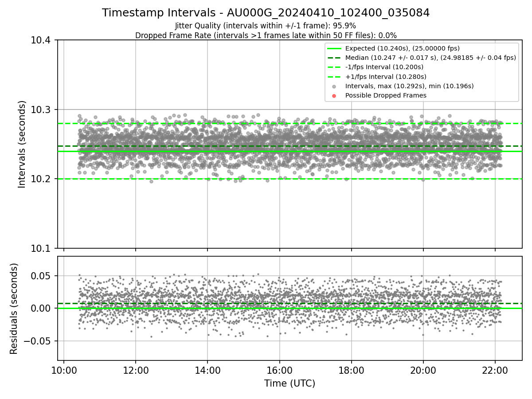Click the gray dot marker in the legend
Image resolution: width=532 pixels, height=399 pixels.
click(x=334, y=86)
